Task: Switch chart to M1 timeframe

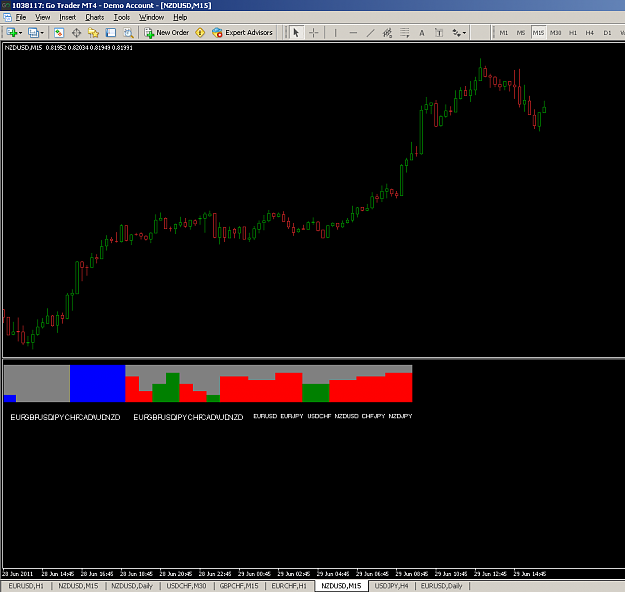Action: click(504, 33)
